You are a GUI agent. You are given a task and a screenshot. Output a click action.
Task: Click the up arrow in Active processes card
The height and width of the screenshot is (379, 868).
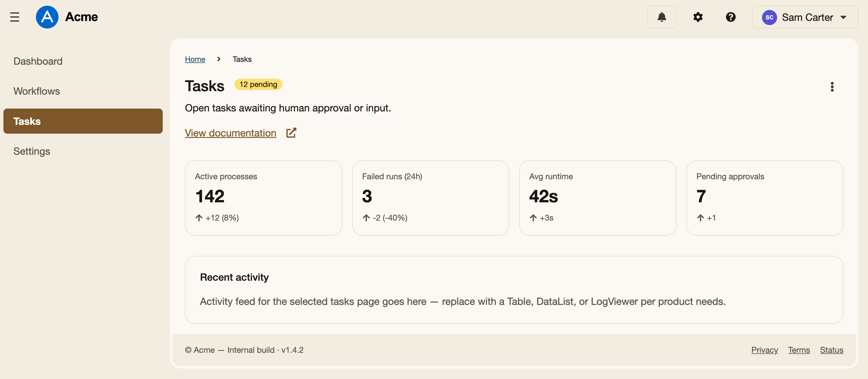click(199, 218)
